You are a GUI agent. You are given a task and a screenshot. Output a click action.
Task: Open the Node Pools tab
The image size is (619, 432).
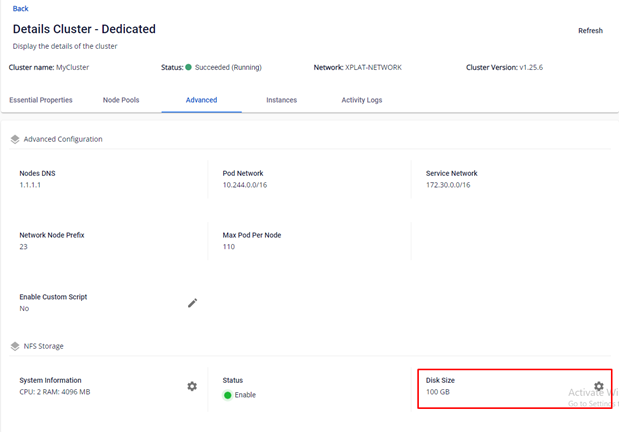pos(121,100)
